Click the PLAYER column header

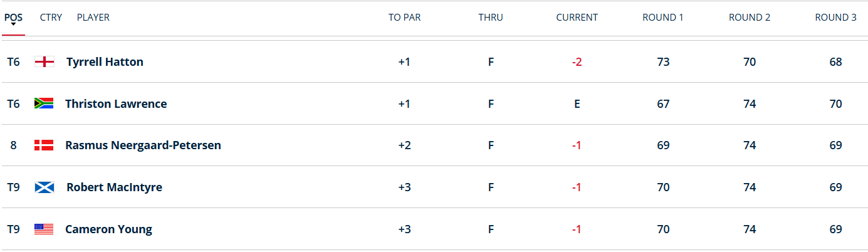(93, 18)
